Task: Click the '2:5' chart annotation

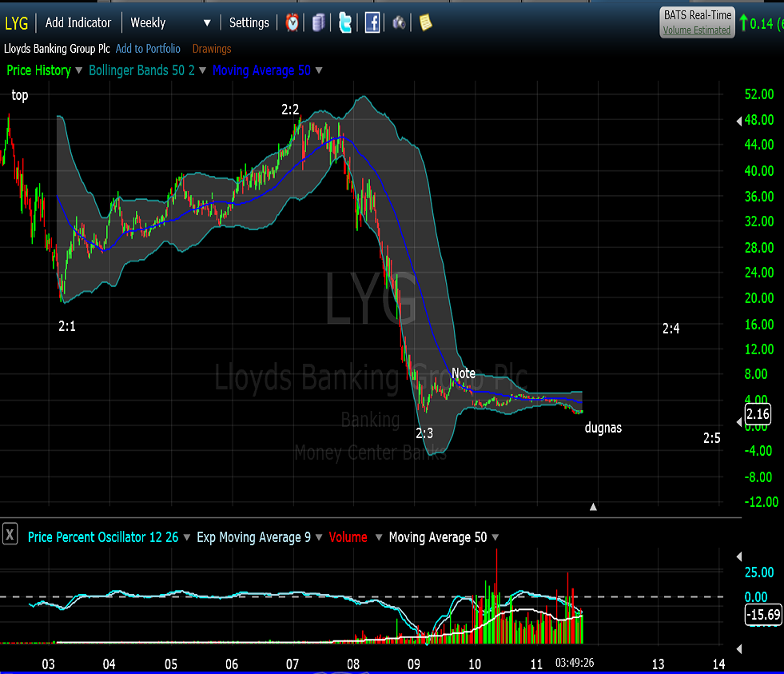Action: point(712,438)
